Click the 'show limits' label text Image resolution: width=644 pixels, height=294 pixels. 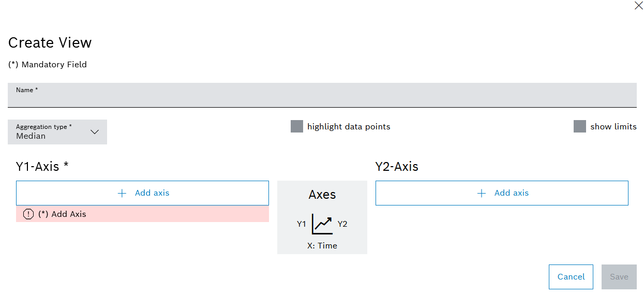[613, 127]
